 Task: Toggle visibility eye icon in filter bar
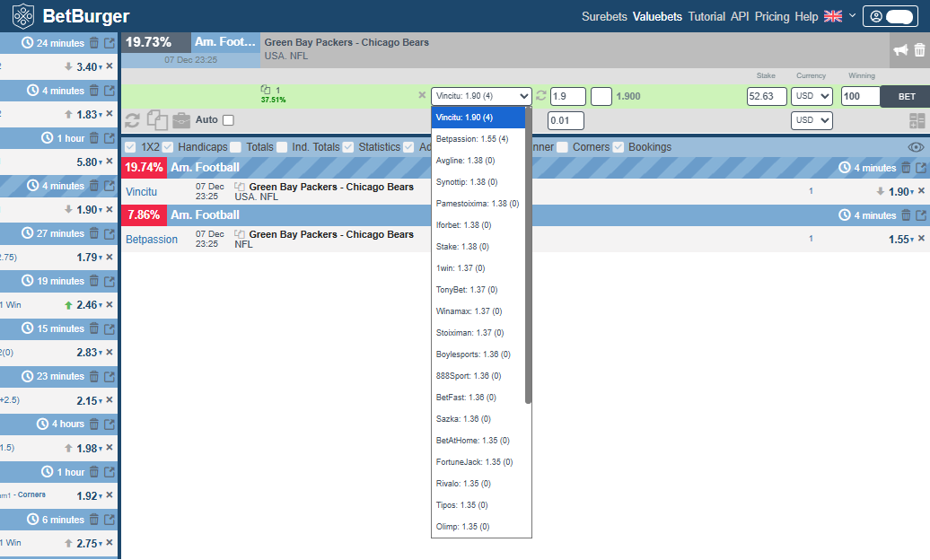pos(916,147)
